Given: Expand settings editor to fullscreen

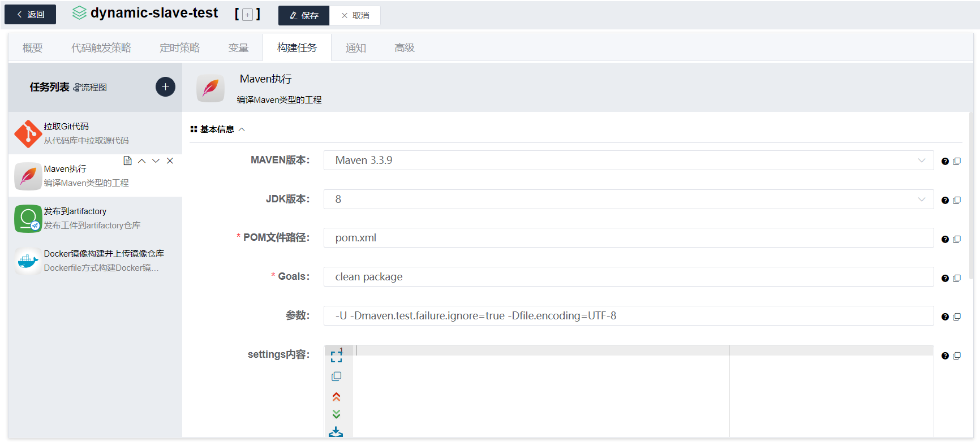Looking at the screenshot, I should coord(336,357).
